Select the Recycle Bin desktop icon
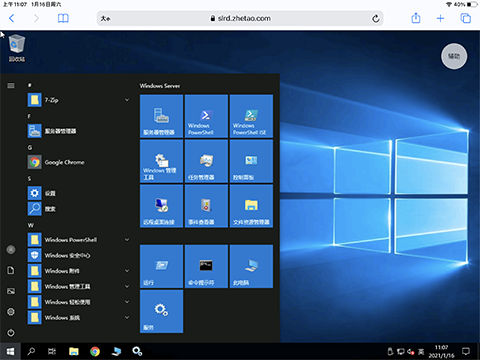This screenshot has width=480, height=360. coord(17,48)
